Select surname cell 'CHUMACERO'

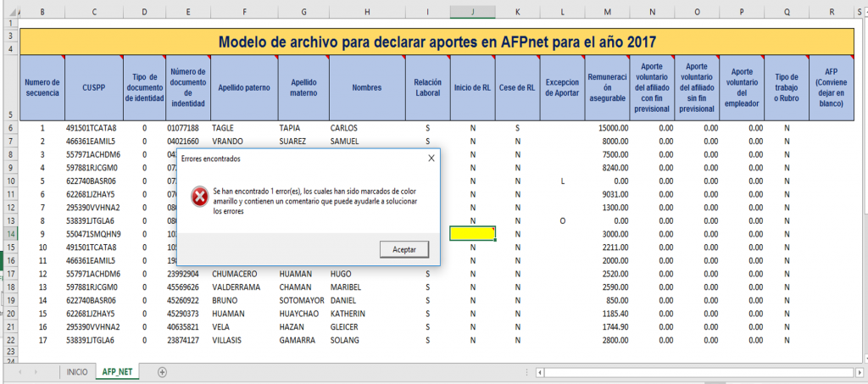point(243,274)
